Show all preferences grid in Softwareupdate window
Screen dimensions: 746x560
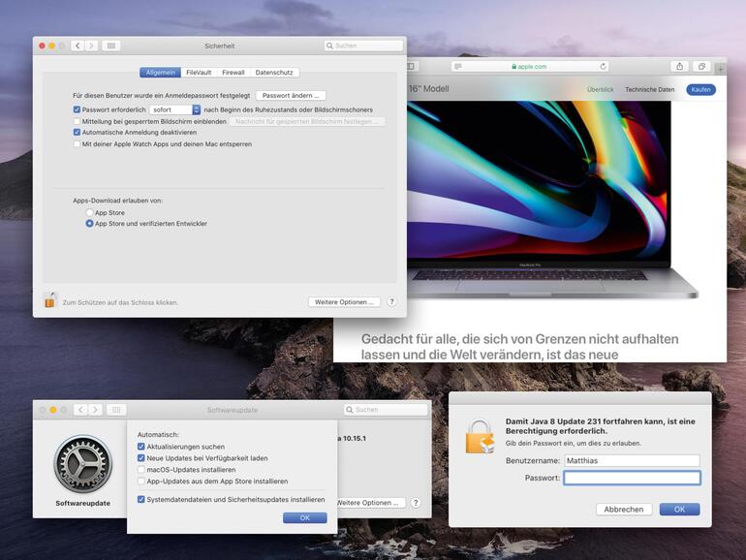point(116,410)
